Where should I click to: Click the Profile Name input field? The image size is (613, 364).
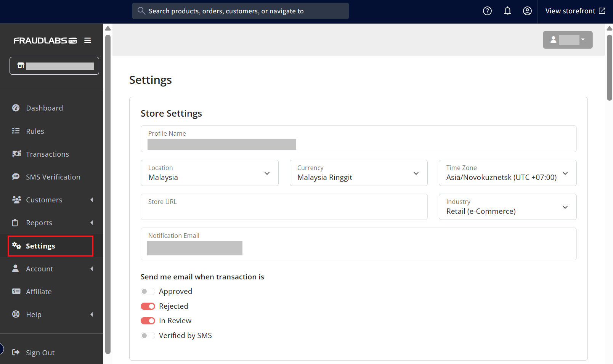[x=359, y=139]
